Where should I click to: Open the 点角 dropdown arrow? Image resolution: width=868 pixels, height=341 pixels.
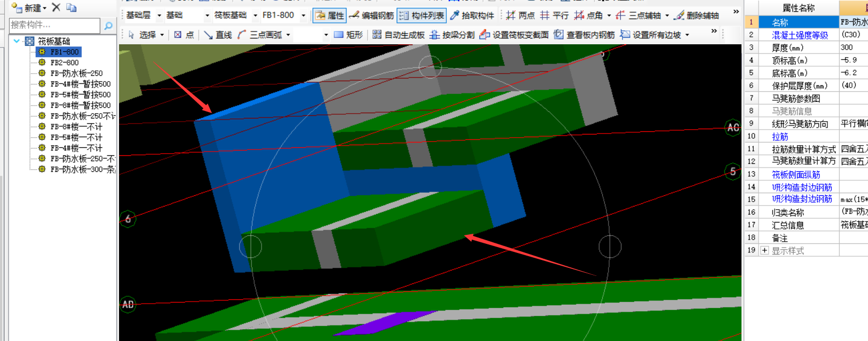click(609, 15)
